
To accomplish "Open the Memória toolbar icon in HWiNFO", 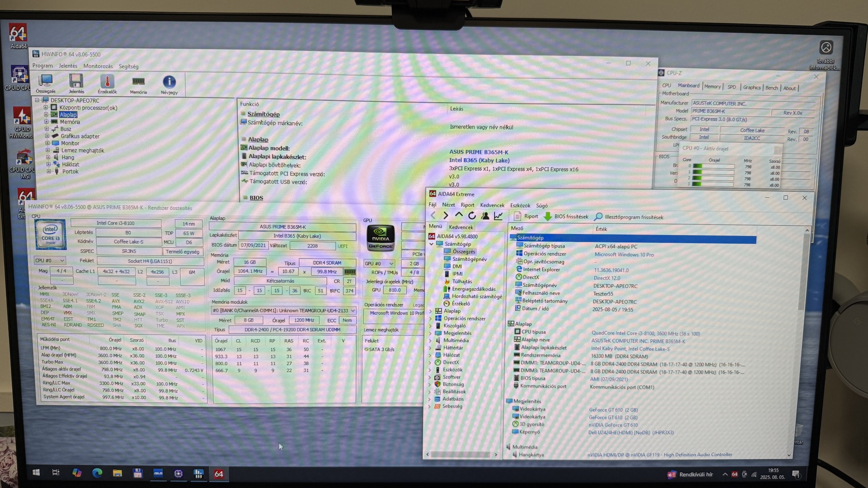I will pyautogui.click(x=138, y=83).
